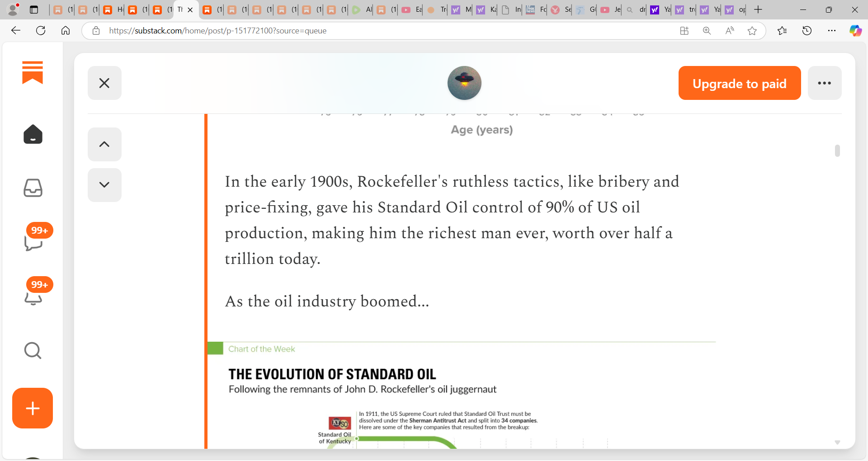Viewport: 868px width, 461px height.
Task: Switch to the Yahoo 'M' tab
Action: tap(461, 9)
